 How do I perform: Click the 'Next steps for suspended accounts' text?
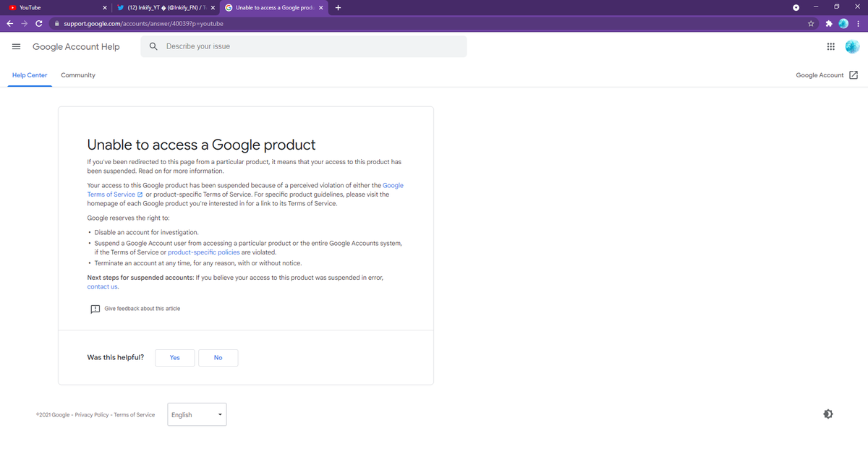coord(140,278)
